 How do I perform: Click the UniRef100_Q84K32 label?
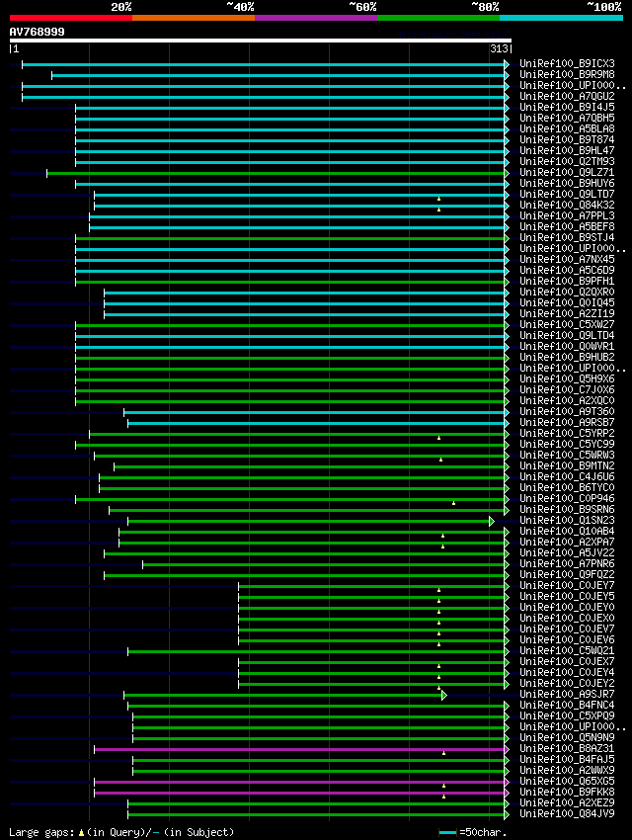point(567,206)
